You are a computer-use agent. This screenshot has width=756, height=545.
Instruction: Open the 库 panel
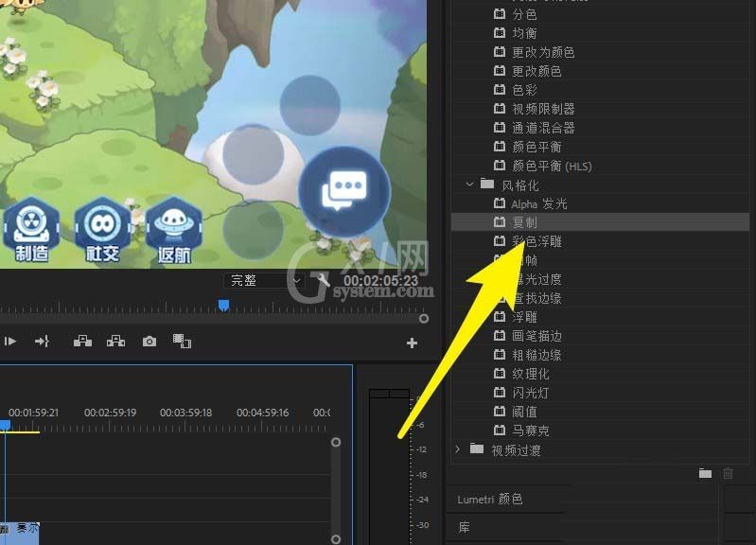point(464,527)
